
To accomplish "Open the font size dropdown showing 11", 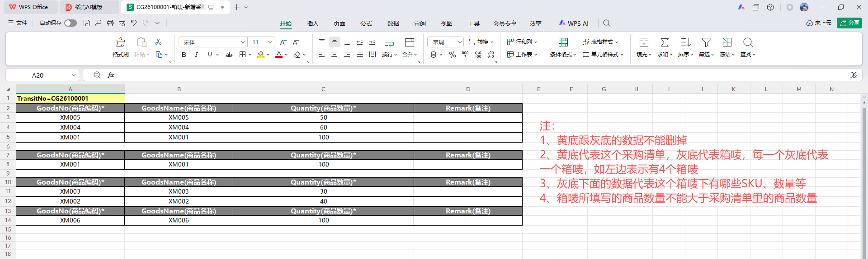I will (x=270, y=42).
